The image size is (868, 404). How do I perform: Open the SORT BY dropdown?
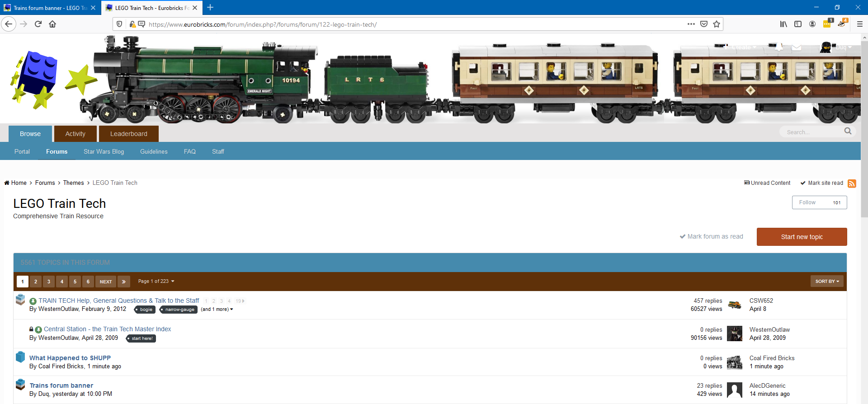[x=827, y=281]
